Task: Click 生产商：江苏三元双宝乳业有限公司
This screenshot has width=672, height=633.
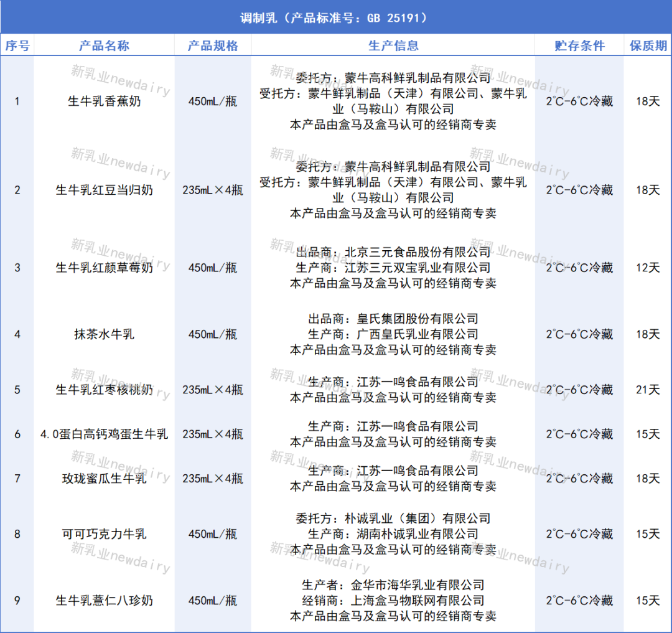Action: 393,268
